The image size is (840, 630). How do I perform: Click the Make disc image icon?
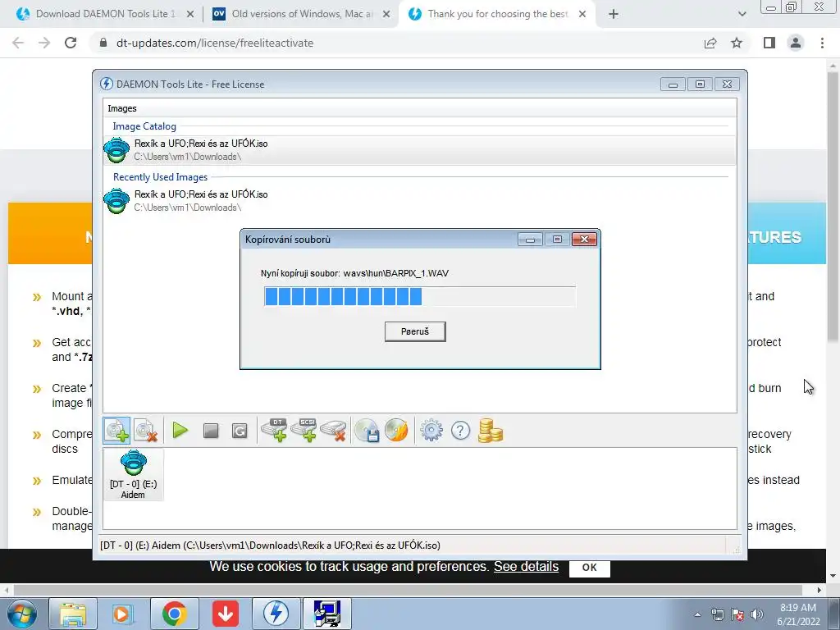click(x=367, y=430)
